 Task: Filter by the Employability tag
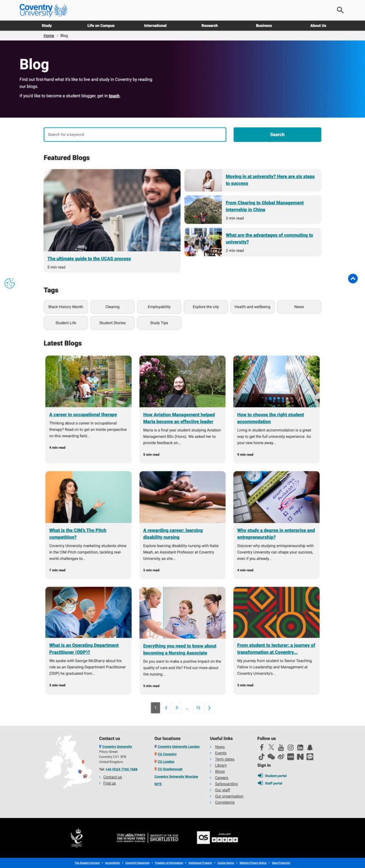click(x=159, y=307)
